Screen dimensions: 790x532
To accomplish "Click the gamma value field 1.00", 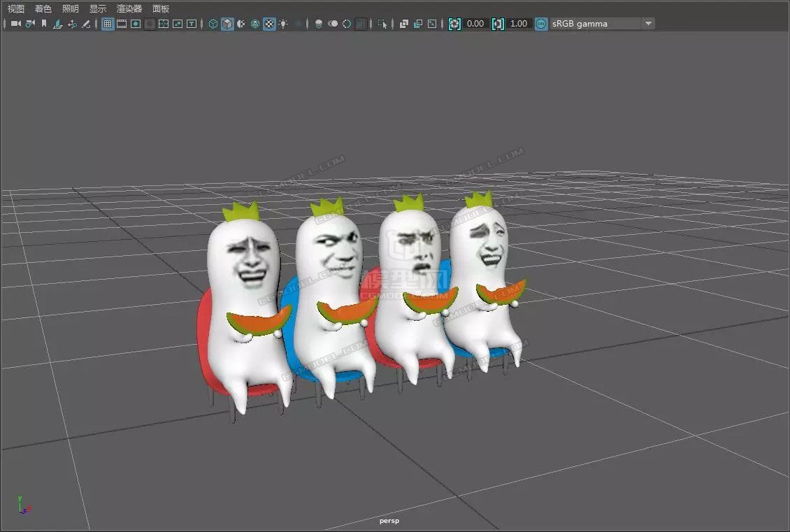I will 519,24.
